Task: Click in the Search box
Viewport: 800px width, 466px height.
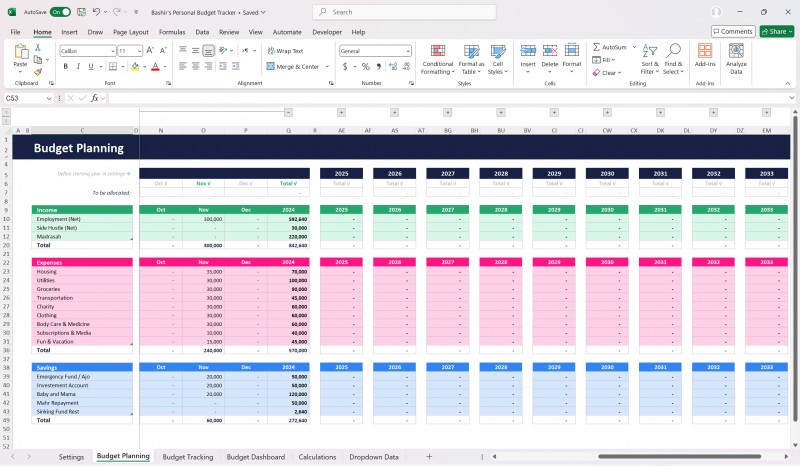Action: 404,12
